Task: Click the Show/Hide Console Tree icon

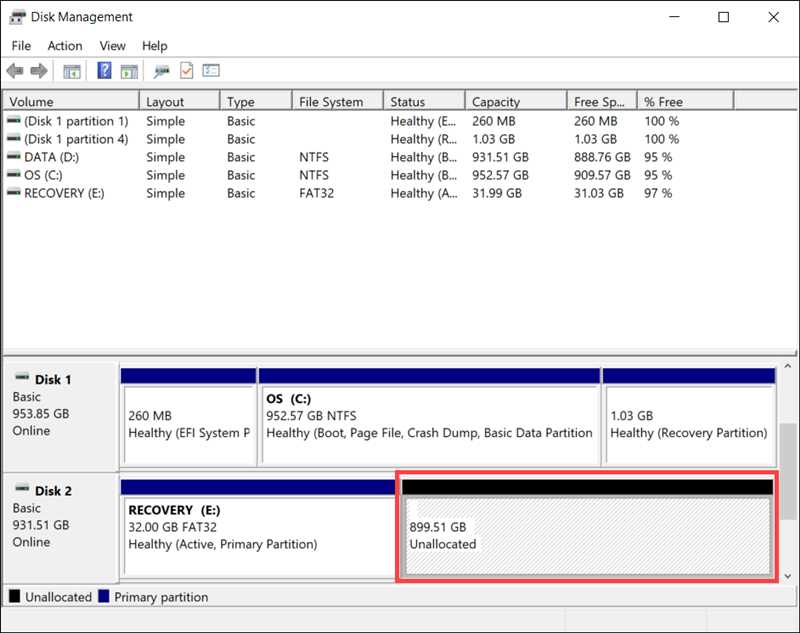Action: [x=72, y=71]
